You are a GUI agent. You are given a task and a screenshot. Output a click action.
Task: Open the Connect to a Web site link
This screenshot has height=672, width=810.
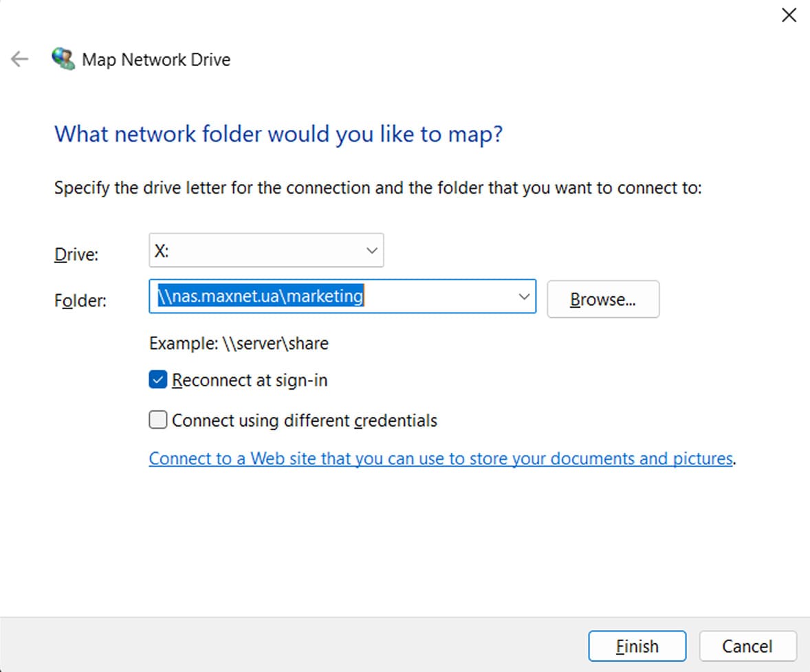click(x=441, y=458)
